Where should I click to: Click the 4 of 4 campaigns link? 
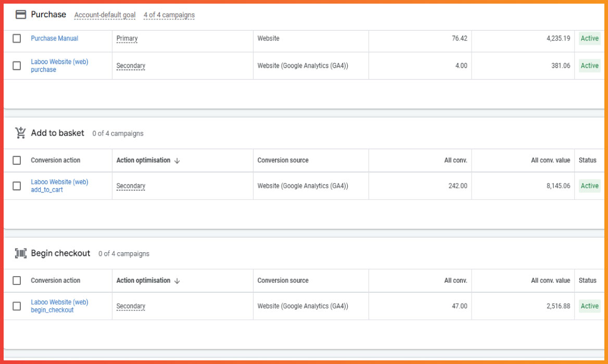tap(169, 15)
